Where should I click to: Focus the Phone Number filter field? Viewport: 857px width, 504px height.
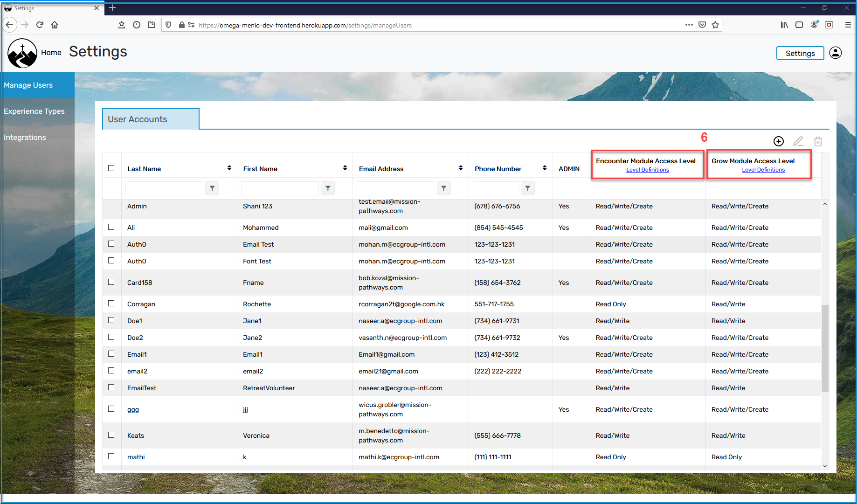tap(496, 188)
